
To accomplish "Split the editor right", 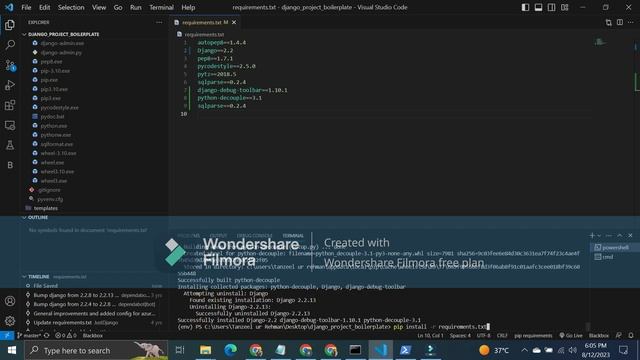I will point(620,22).
